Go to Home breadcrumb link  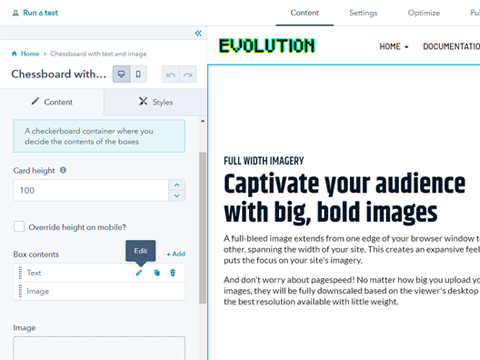point(30,54)
